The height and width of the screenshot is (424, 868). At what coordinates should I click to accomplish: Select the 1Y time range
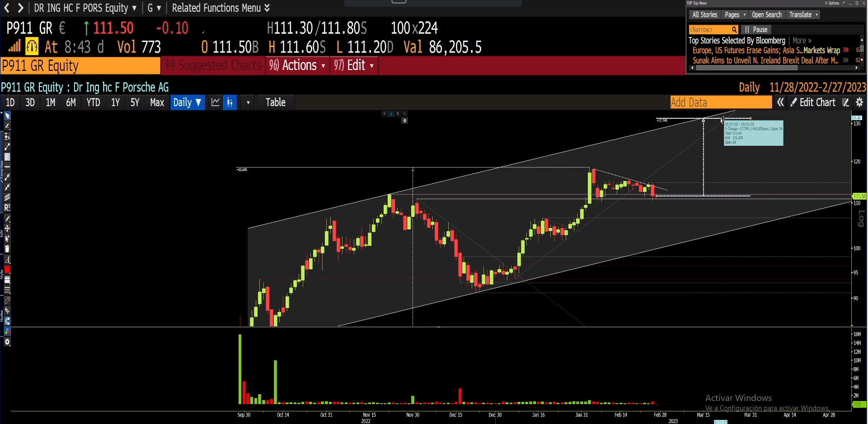click(x=115, y=103)
